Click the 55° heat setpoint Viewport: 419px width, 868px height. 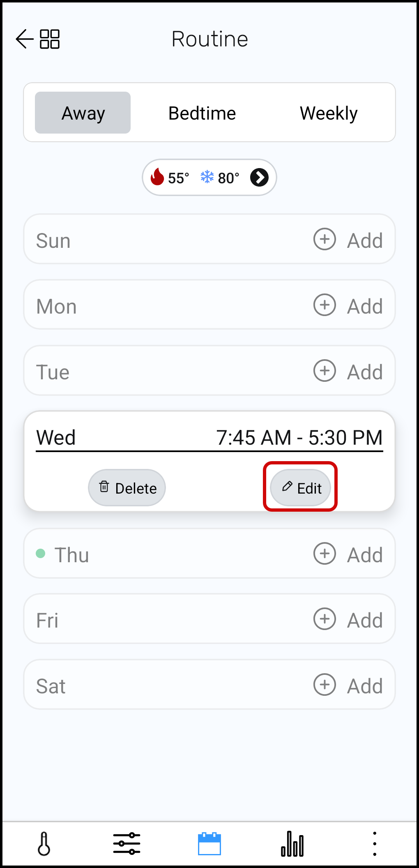(170, 178)
